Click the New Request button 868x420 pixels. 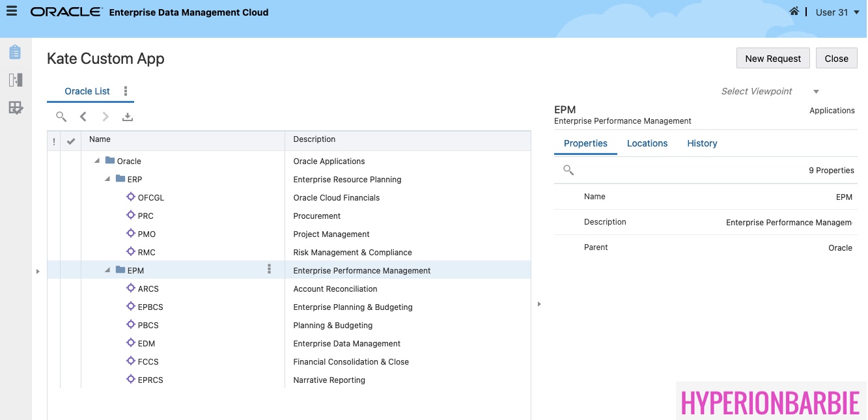(773, 58)
